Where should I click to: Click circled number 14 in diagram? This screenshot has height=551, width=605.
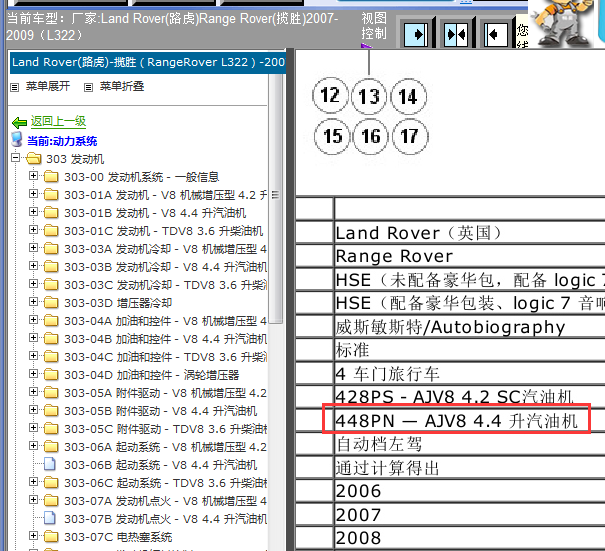click(x=408, y=96)
